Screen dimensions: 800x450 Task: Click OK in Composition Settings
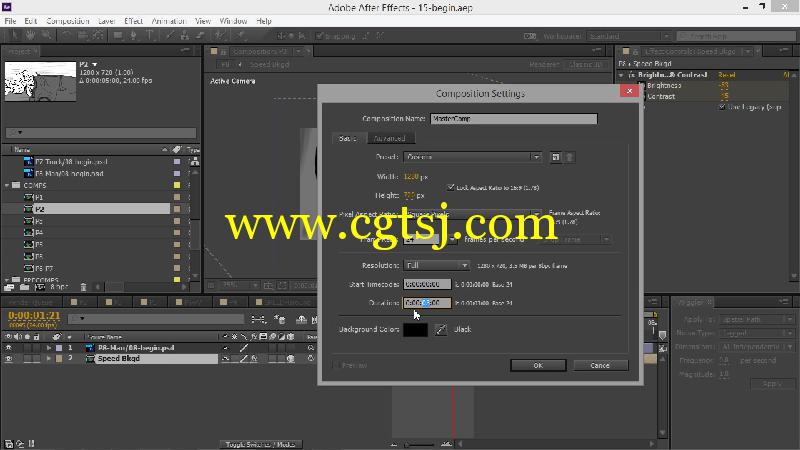click(538, 365)
